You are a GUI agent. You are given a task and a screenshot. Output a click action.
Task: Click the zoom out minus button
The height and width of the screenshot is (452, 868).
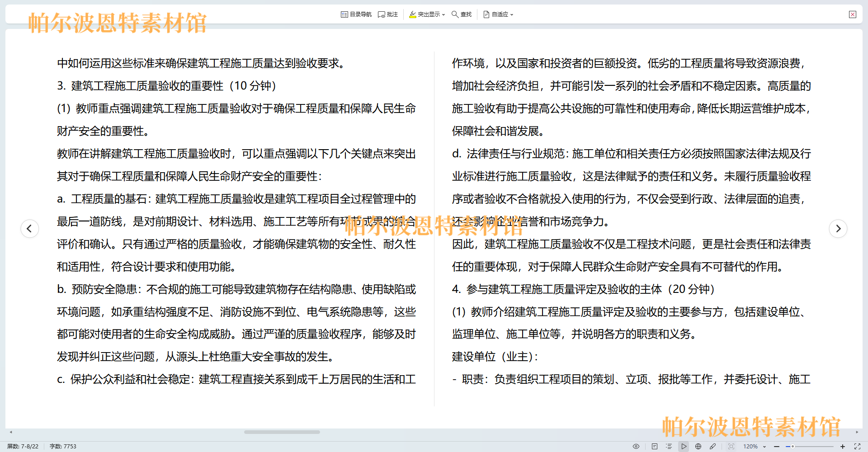[777, 446]
